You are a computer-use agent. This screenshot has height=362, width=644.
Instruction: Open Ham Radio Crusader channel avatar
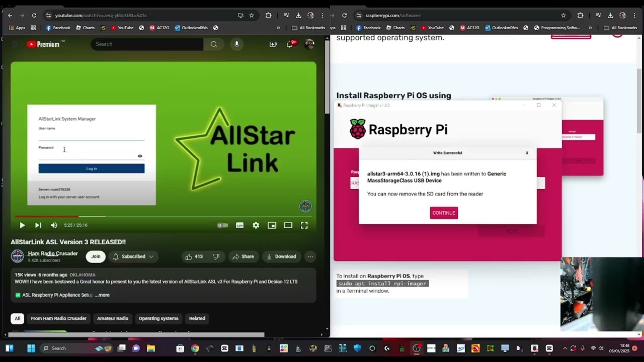18,256
